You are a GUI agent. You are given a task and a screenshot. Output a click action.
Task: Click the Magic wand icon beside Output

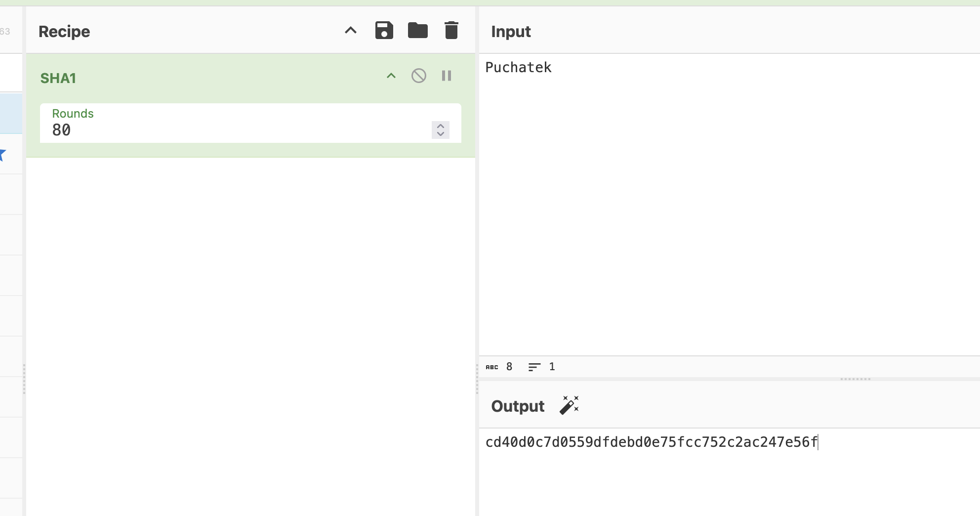point(569,405)
